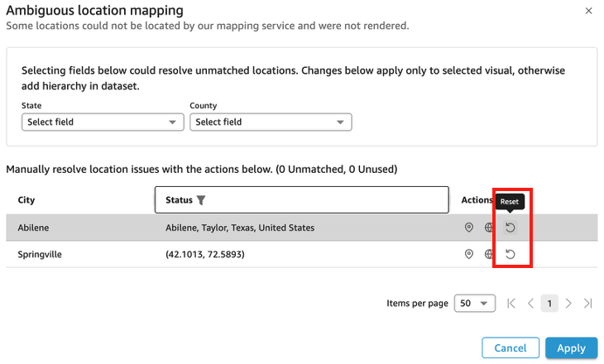
Task: Go to the first page of results
Action: click(511, 304)
